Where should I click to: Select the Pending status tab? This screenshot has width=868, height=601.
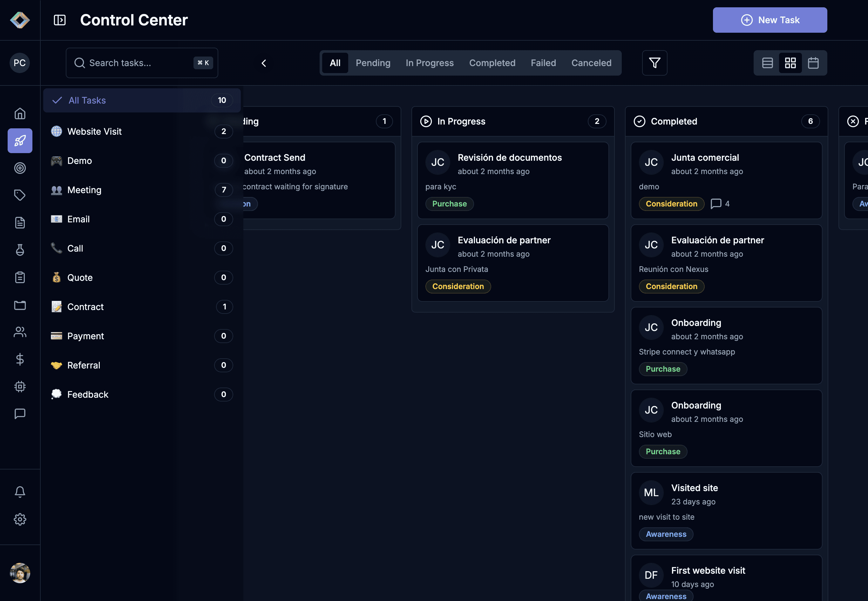(x=373, y=63)
